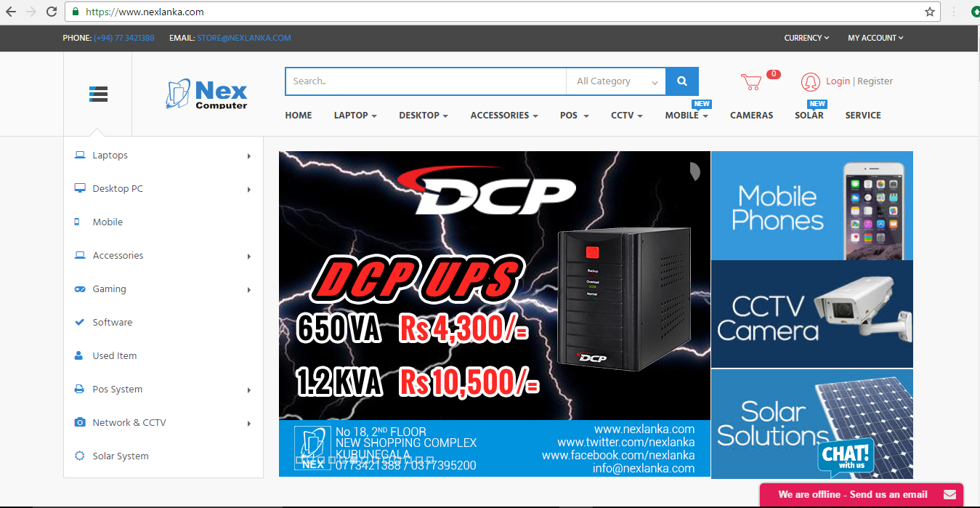Screen dimensions: 980x508
Task: Click the hamburger menu icon
Action: [98, 94]
